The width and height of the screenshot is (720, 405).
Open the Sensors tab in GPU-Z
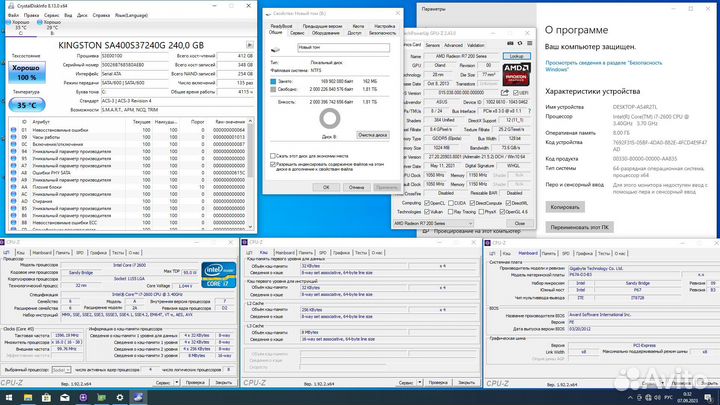[x=433, y=45]
